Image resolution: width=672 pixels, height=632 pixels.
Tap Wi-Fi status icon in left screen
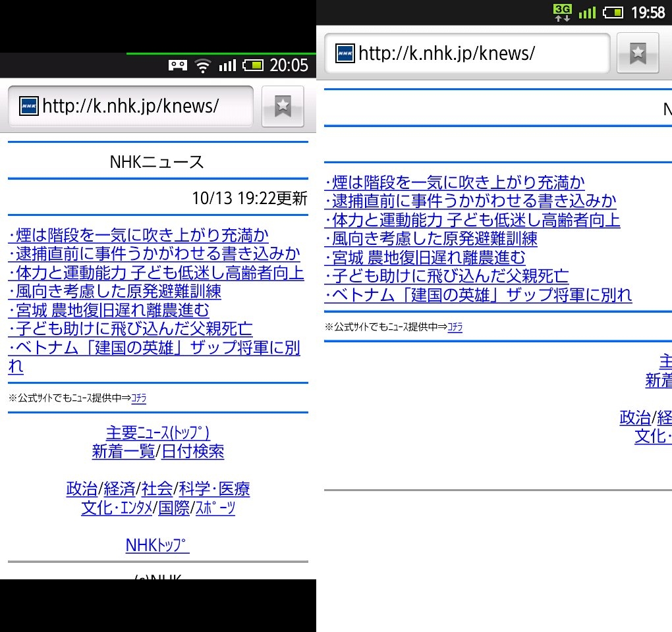coord(202,66)
